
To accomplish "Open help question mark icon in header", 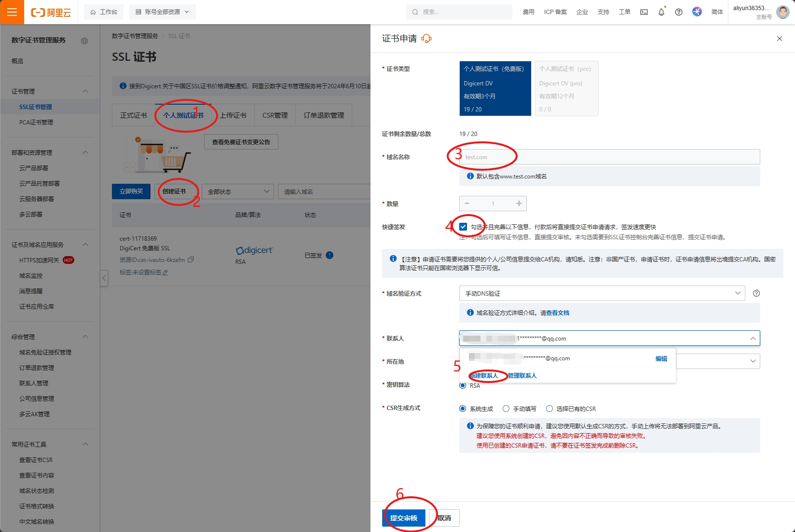I will [679, 12].
